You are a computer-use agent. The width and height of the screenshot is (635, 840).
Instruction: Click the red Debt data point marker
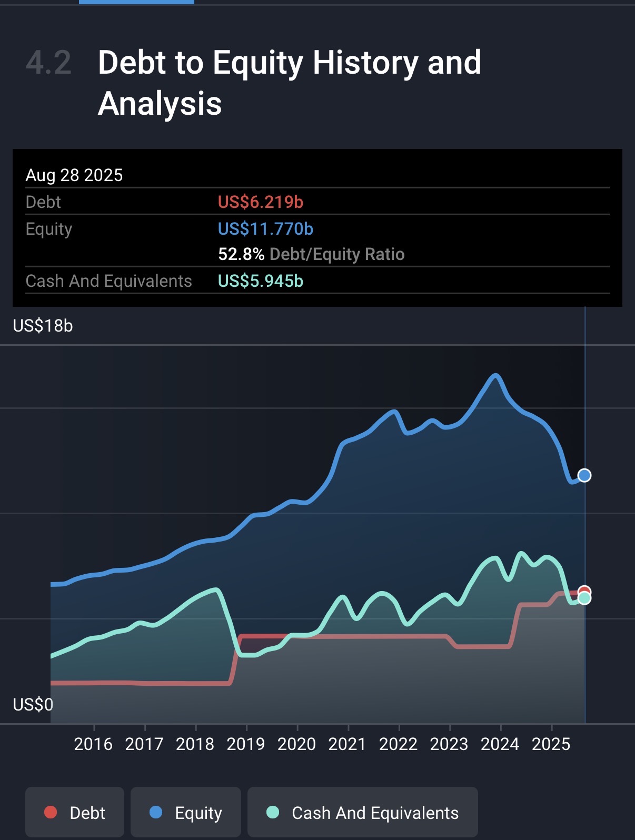(x=584, y=591)
